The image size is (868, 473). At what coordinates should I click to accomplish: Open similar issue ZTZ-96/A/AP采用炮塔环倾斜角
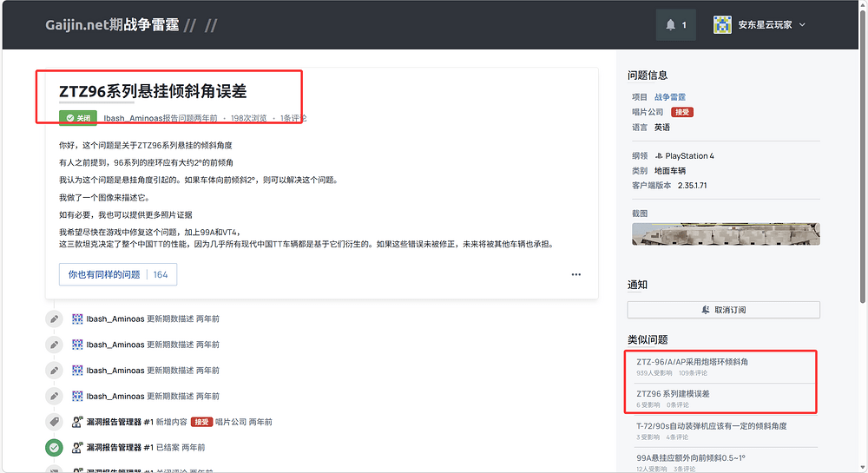[x=692, y=362]
